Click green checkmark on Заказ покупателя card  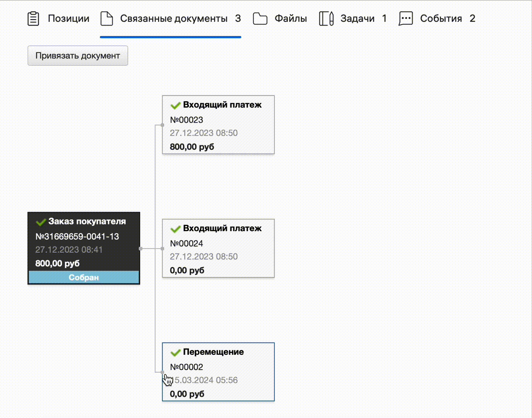click(41, 222)
